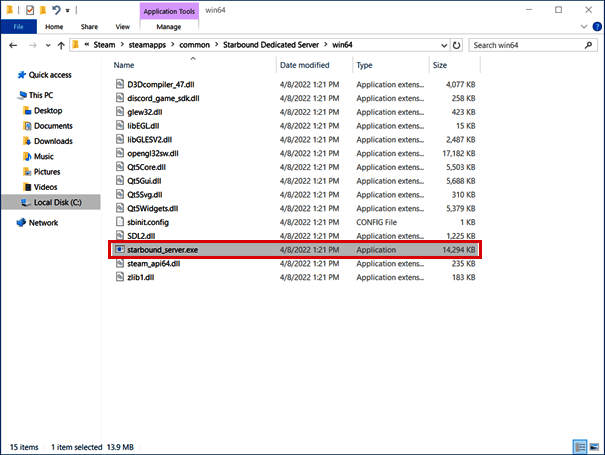605x455 pixels.
Task: Select the Qt5Gui.dll file icon
Action: click(120, 180)
